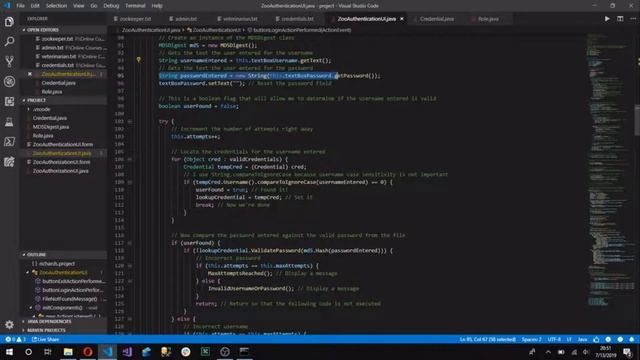The image size is (640, 360).
Task: Open Source Control view in activity bar
Action: [9, 61]
